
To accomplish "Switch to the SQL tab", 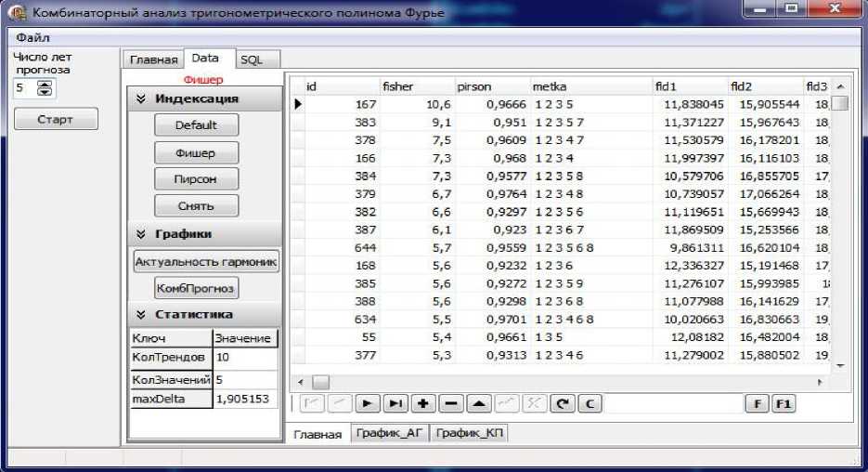I will pyautogui.click(x=252, y=59).
